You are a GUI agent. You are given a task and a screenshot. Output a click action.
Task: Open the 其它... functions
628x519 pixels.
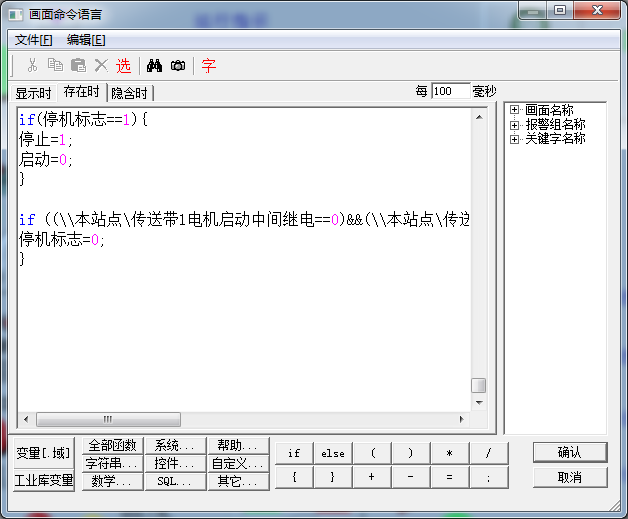click(238, 481)
